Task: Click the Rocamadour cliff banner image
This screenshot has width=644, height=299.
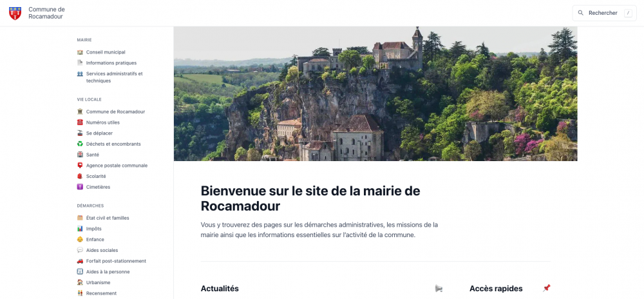Action: click(x=375, y=93)
